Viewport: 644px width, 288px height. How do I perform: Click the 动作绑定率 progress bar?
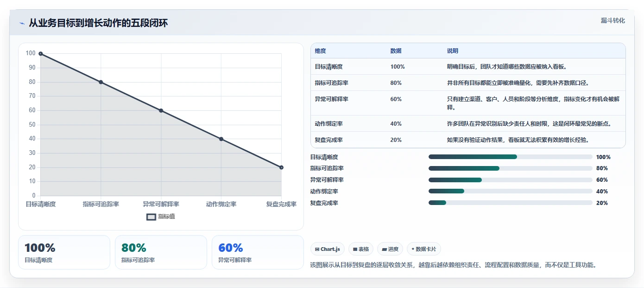point(511,191)
